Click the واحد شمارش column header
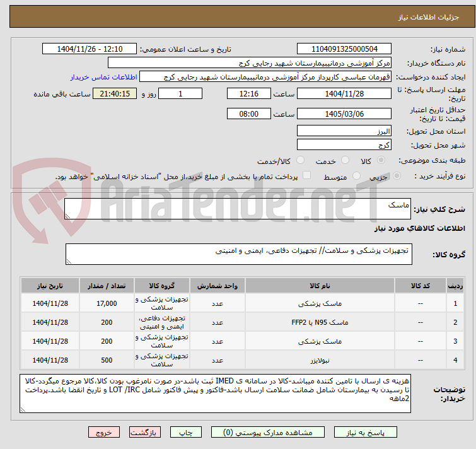 [218, 286]
